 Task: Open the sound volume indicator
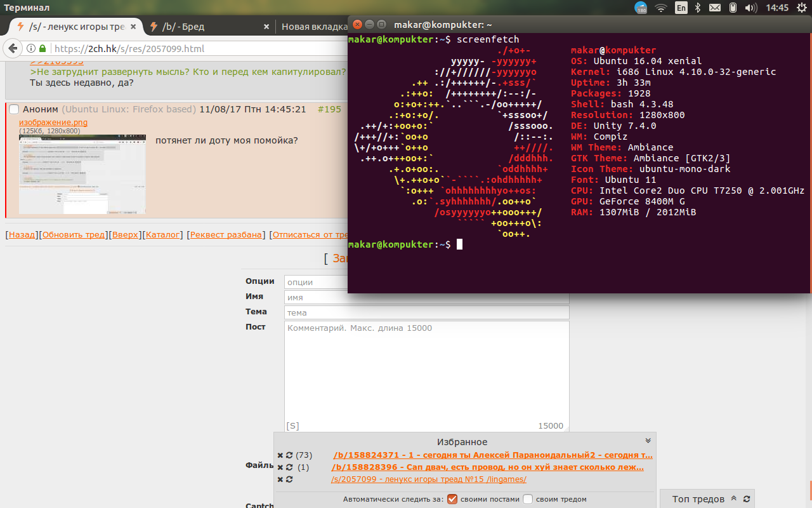(750, 8)
